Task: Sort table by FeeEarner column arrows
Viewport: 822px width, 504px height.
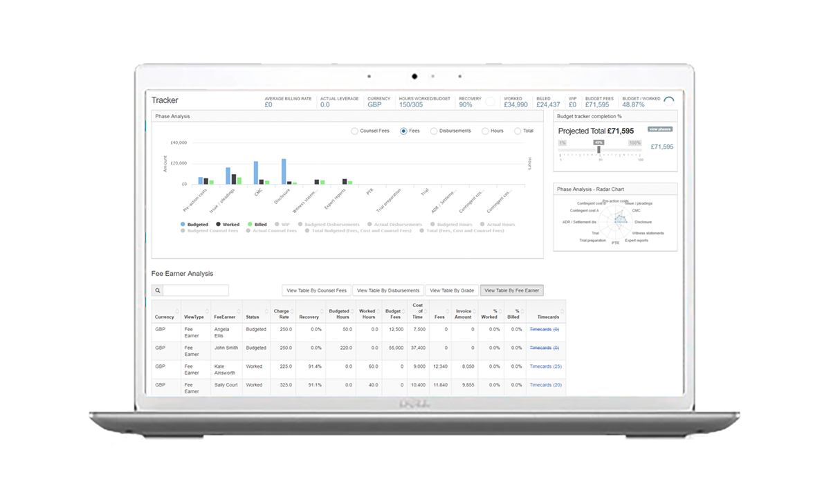Action: point(239,312)
